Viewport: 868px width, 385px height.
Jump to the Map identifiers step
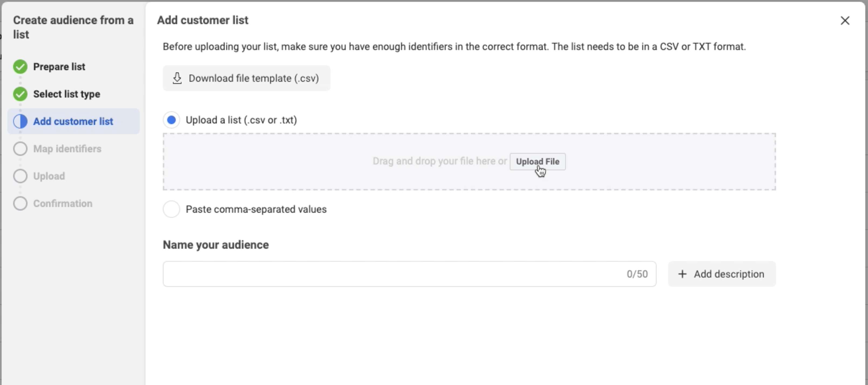tap(67, 149)
